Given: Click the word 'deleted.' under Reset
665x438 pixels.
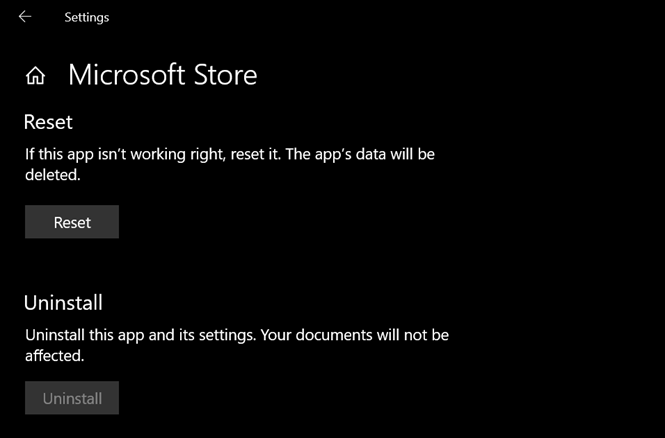Looking at the screenshot, I should coord(53,175).
